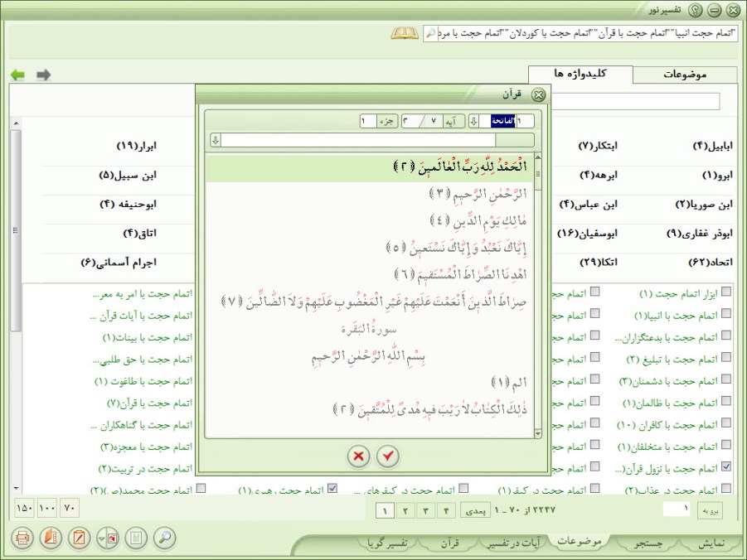The image size is (747, 560).
Task: Click the go-to page number field
Action: pos(676,509)
